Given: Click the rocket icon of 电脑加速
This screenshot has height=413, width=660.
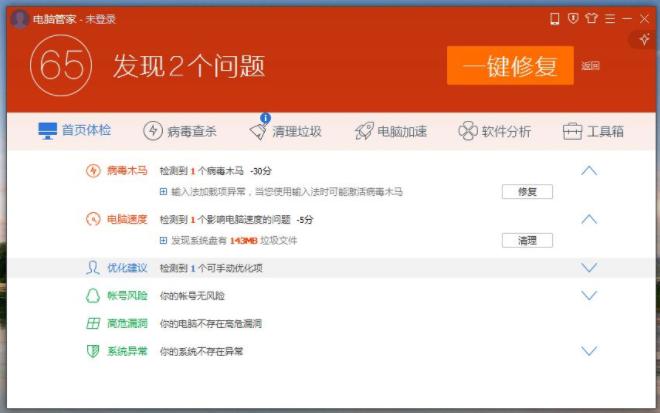Looking at the screenshot, I should 364,131.
